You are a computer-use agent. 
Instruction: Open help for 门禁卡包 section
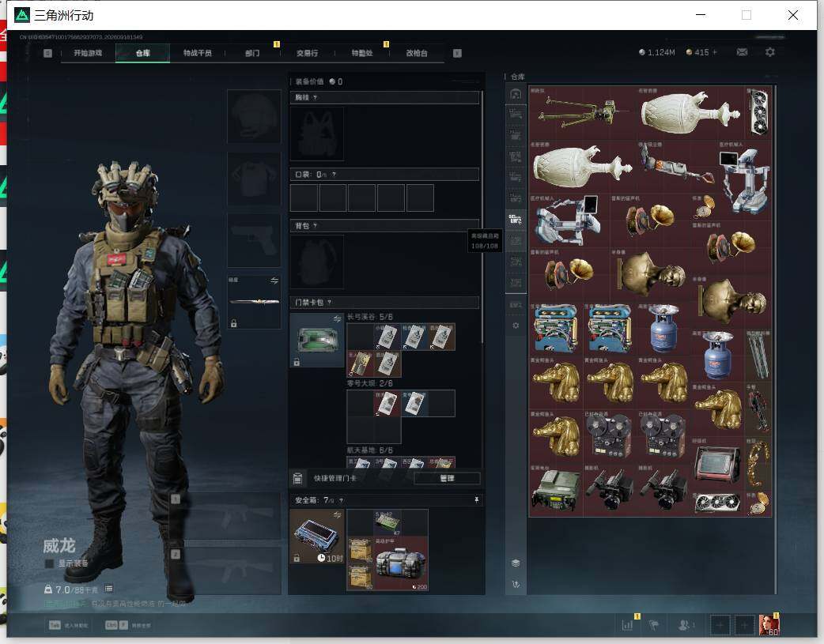[330, 303]
